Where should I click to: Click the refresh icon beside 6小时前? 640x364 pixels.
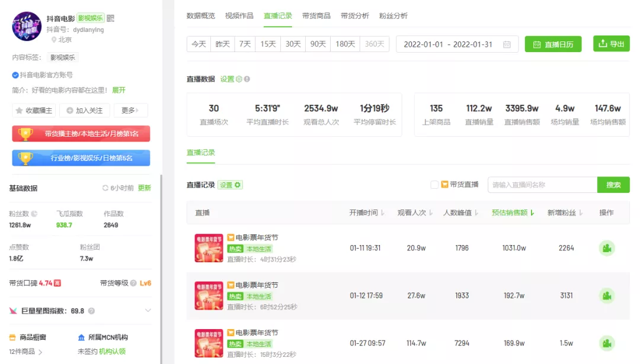105,188
